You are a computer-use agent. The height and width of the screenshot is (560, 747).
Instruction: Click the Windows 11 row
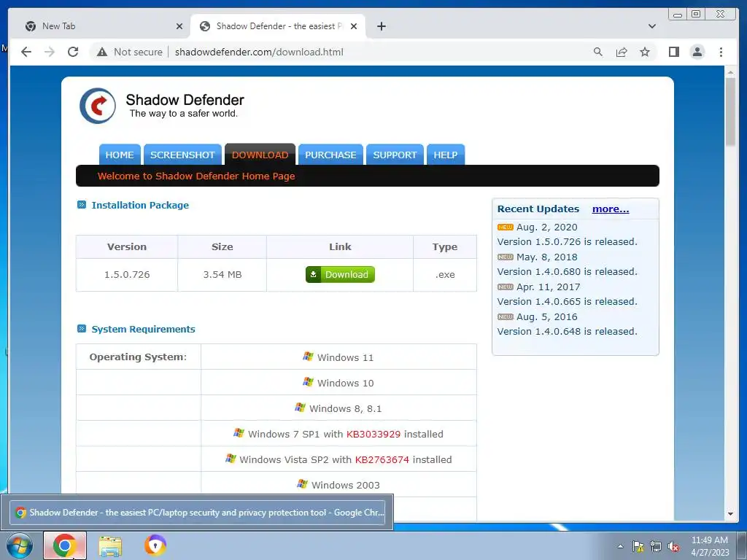pos(338,357)
